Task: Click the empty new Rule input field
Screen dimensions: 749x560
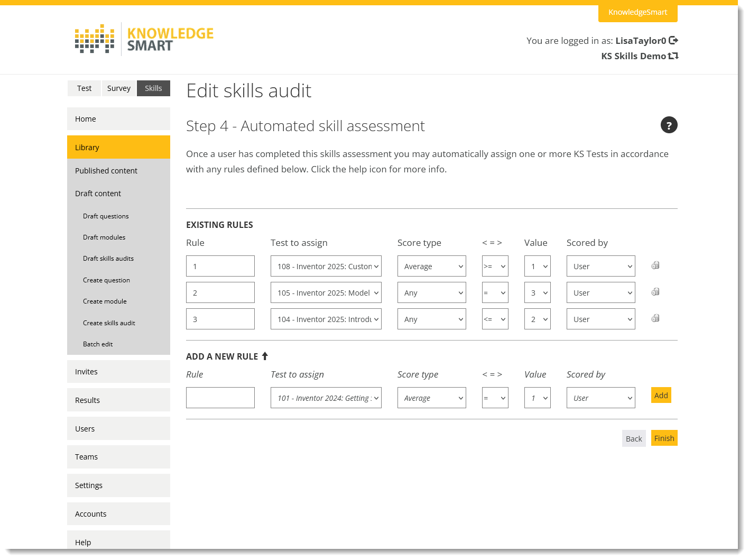Action: [x=220, y=398]
